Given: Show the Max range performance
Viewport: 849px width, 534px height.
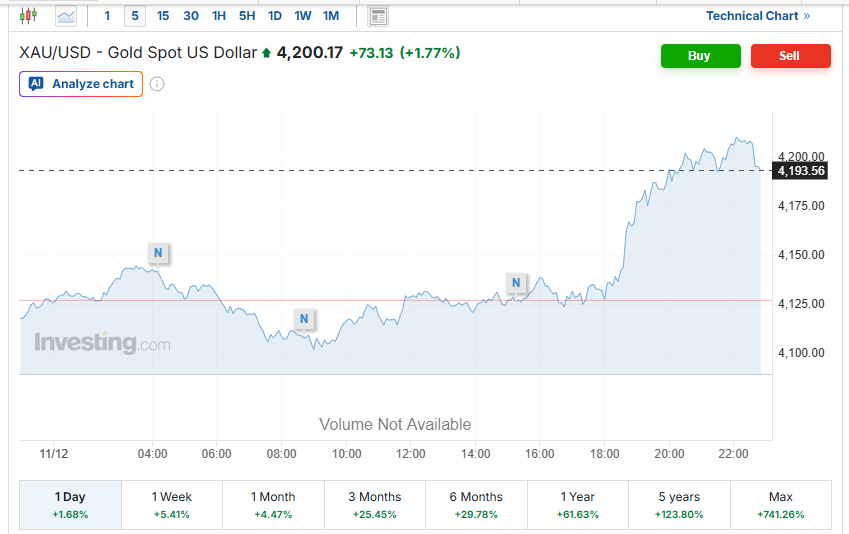Looking at the screenshot, I should pyautogui.click(x=780, y=505).
